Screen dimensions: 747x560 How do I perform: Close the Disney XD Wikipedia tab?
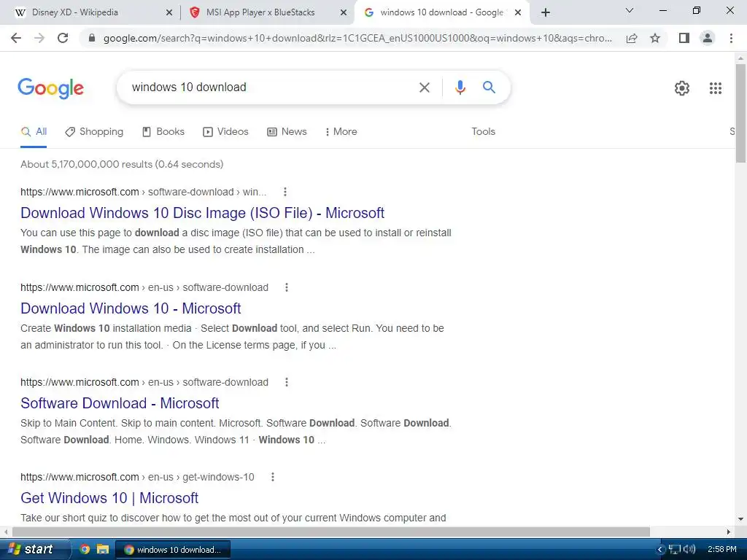pos(169,13)
